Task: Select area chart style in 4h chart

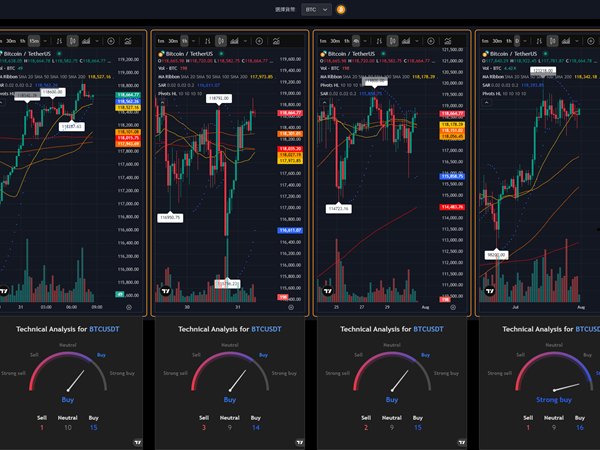Action: (x=406, y=41)
